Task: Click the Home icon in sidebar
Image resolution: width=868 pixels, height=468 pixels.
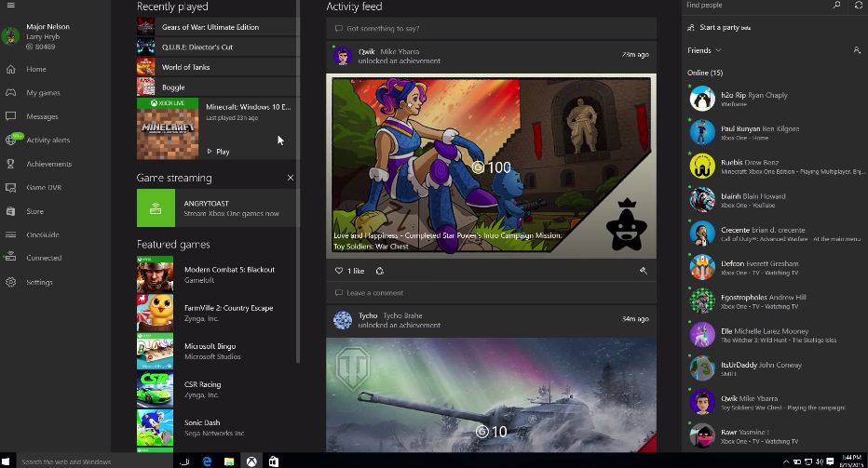Action: (10, 69)
